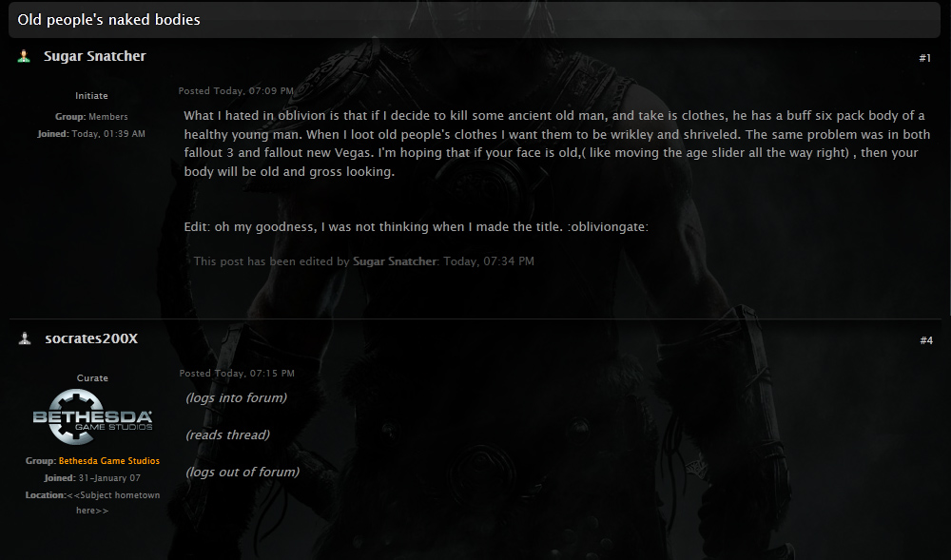The width and height of the screenshot is (951, 560).
Task: Click 'Group: Members' under Sugar Snatcher
Action: (91, 116)
